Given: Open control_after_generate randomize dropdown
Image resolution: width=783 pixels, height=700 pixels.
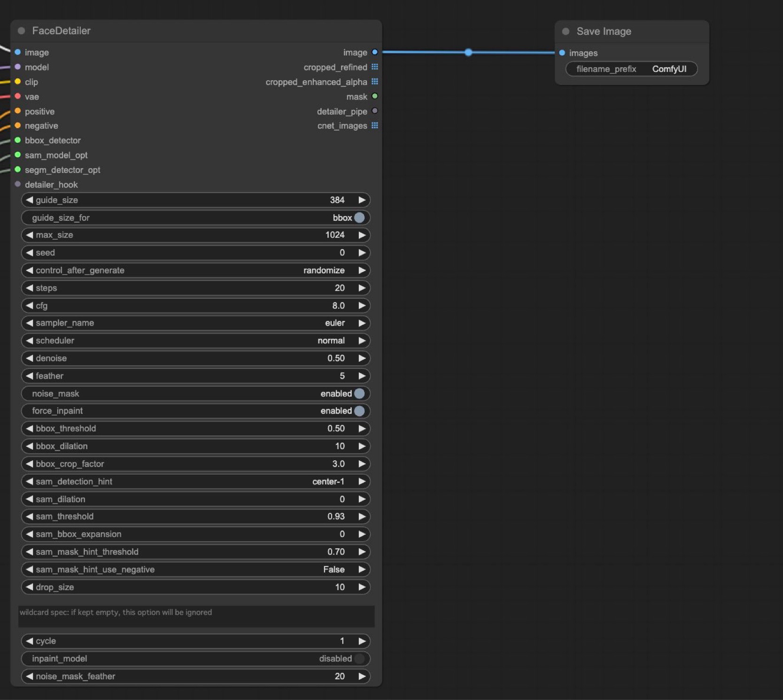Looking at the screenshot, I should (x=195, y=271).
